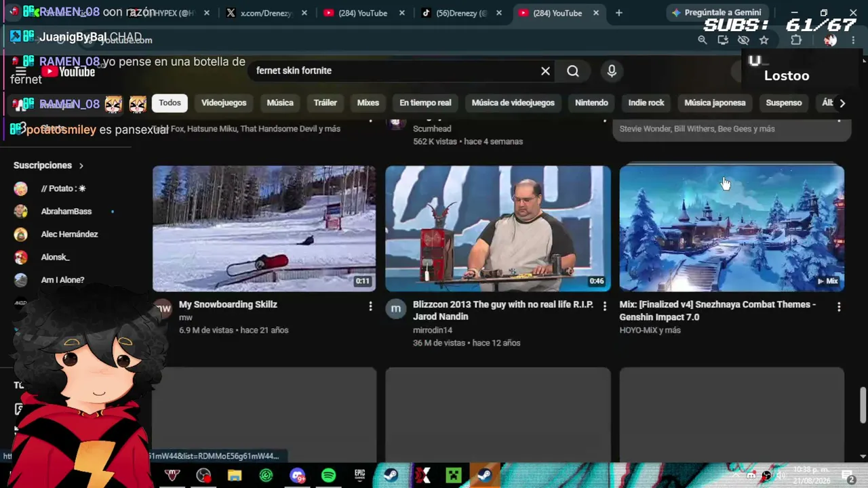Clear the YouTube search box text
Screen dimensions: 868x488
click(x=545, y=70)
